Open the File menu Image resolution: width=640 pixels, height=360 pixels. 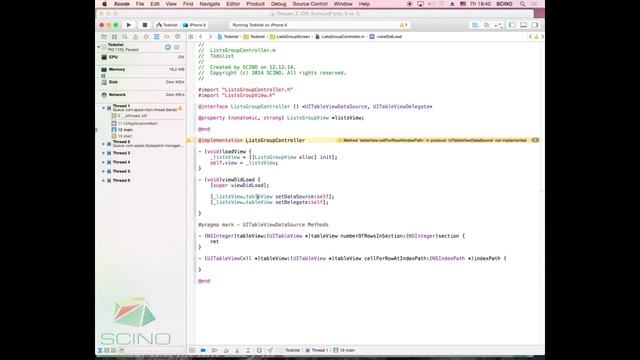140,4
